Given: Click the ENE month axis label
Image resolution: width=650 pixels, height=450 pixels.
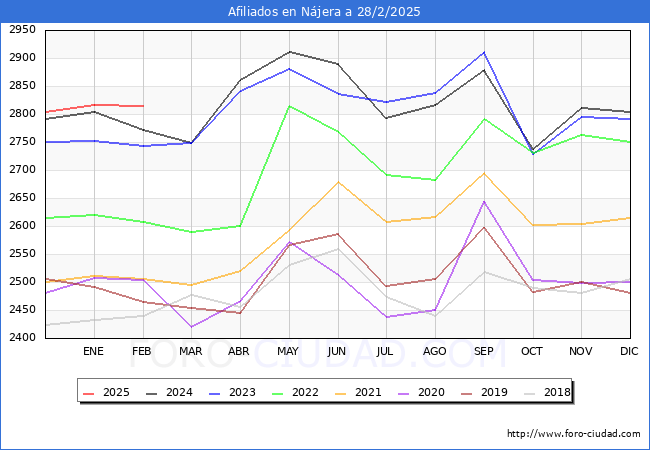Looking at the screenshot, I should click(93, 351).
